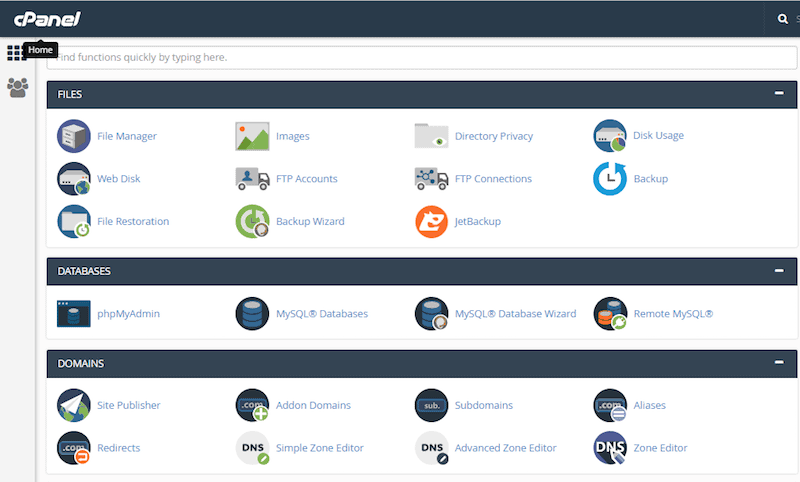Open the Web Disk link
The image size is (800, 482).
118,179
